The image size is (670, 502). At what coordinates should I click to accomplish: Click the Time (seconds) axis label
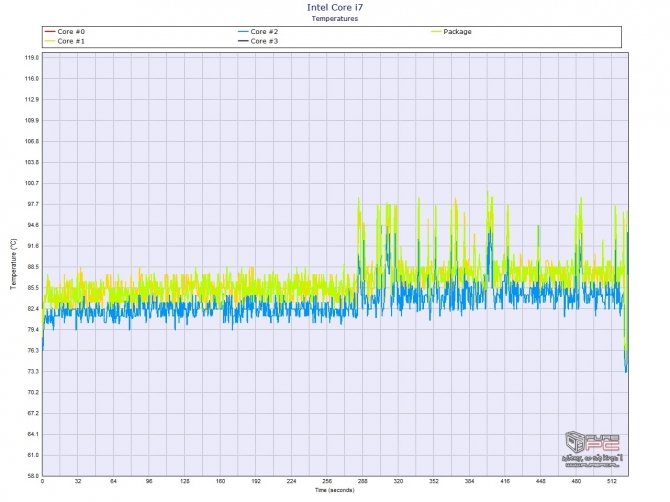335,490
